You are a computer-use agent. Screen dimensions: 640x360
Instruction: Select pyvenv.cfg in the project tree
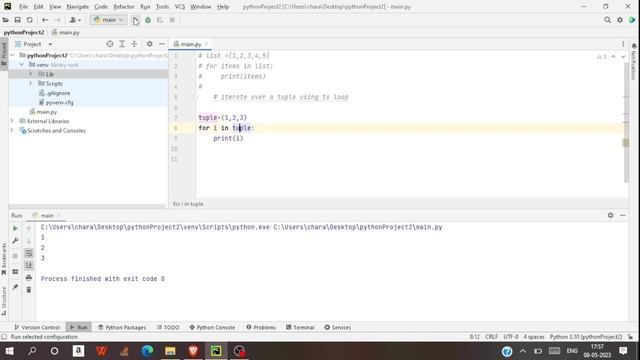[x=56, y=102]
